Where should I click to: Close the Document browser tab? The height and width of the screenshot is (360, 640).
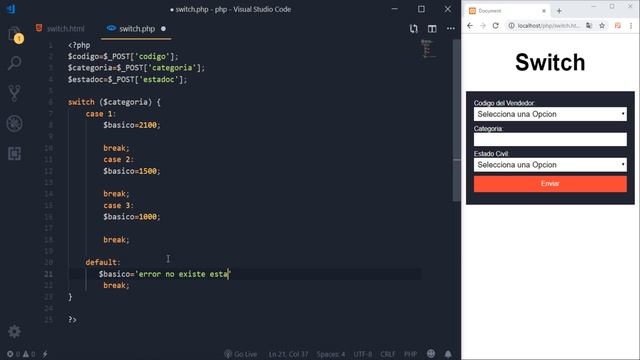coord(544,11)
